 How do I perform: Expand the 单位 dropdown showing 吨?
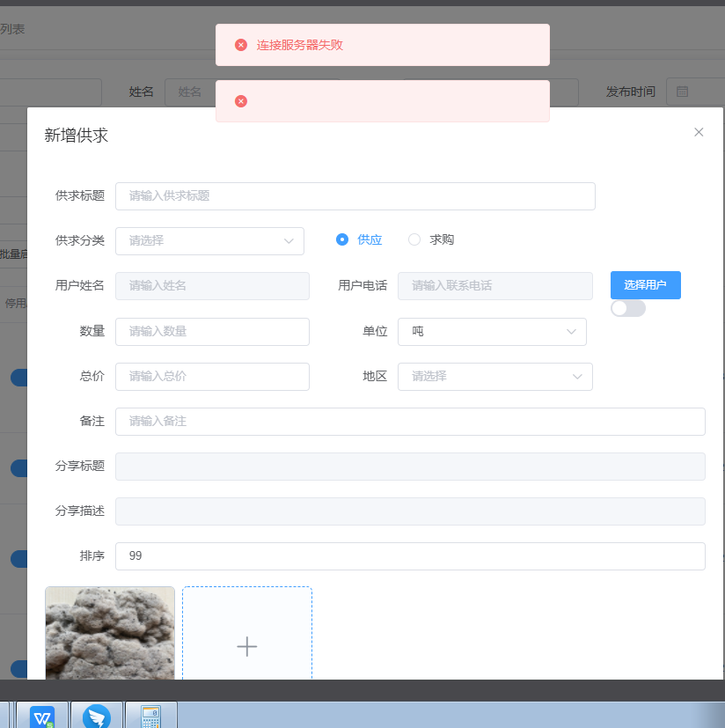coord(492,332)
